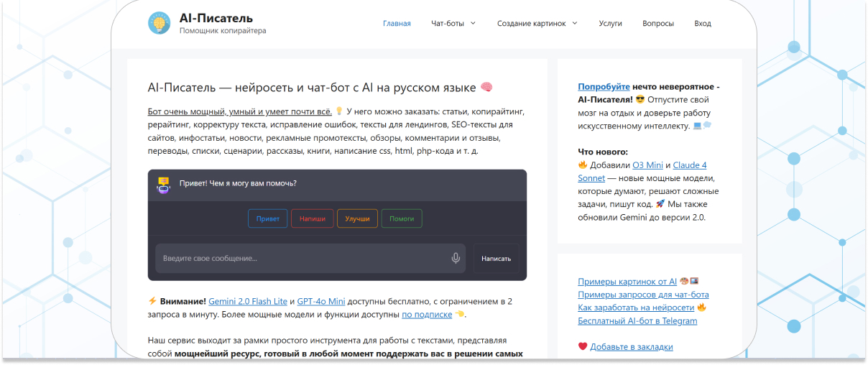
Task: Click the Помоги quick-reply button
Action: pyautogui.click(x=402, y=218)
